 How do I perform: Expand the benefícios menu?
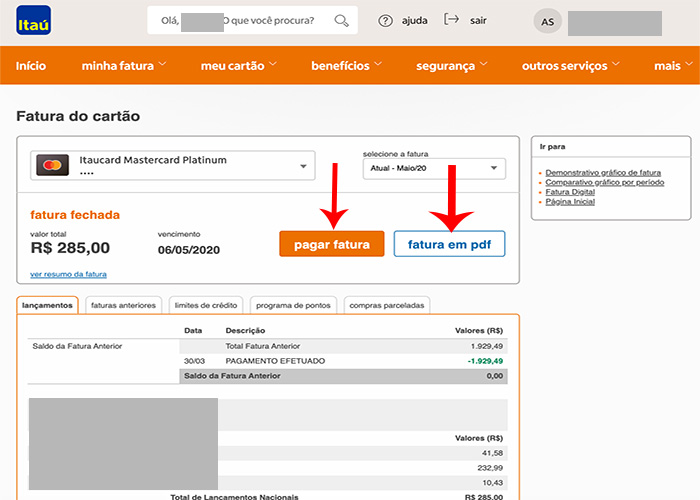point(346,66)
